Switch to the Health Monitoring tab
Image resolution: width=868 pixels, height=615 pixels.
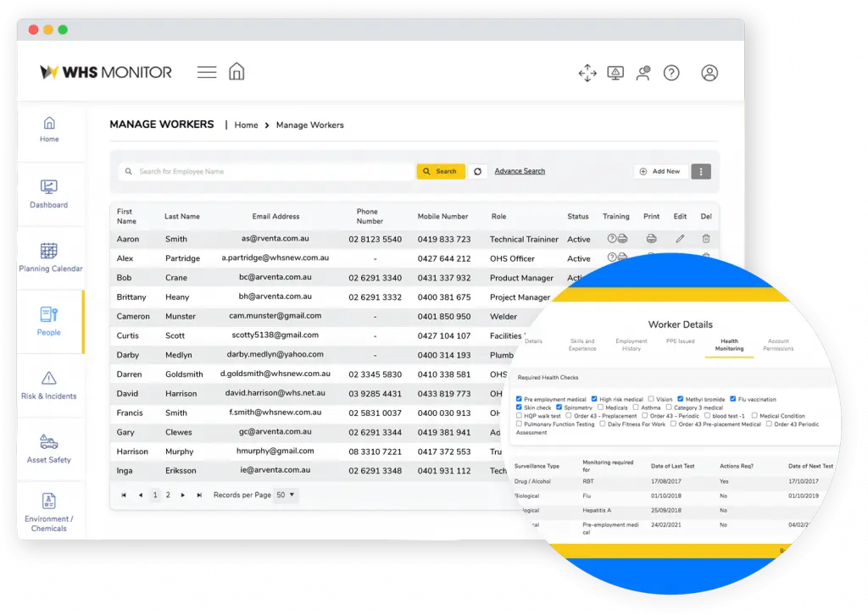(x=729, y=345)
